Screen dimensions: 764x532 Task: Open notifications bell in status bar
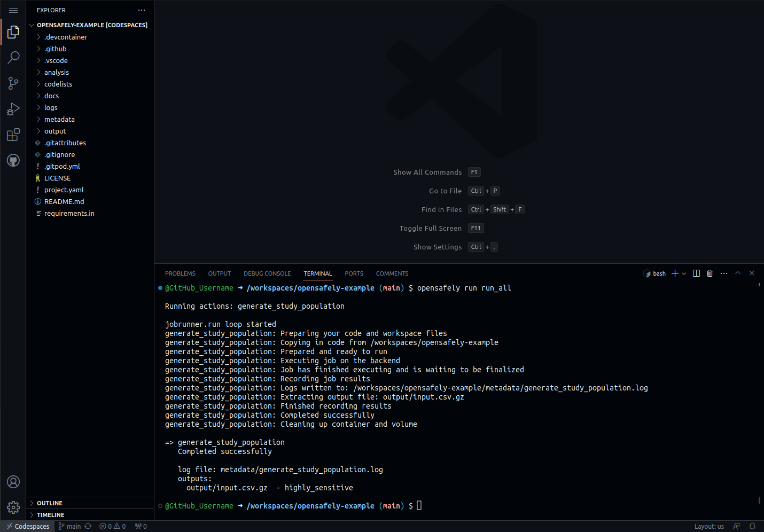click(x=752, y=526)
